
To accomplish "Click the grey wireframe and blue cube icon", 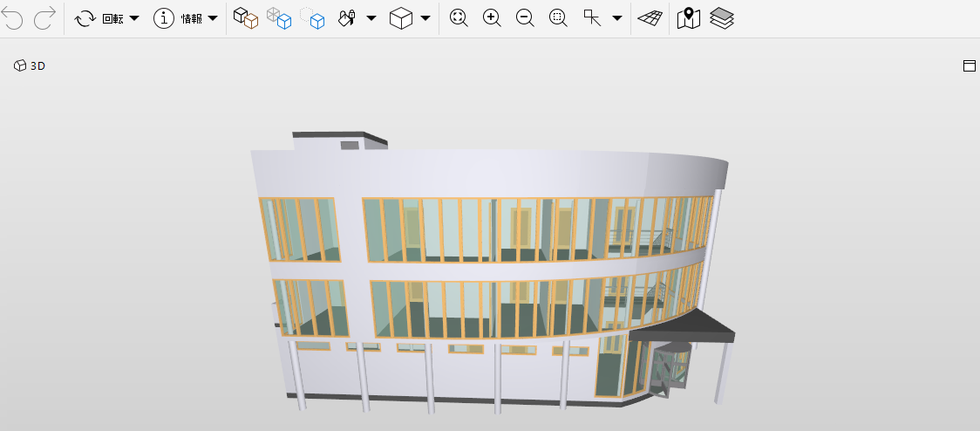I will 279,18.
